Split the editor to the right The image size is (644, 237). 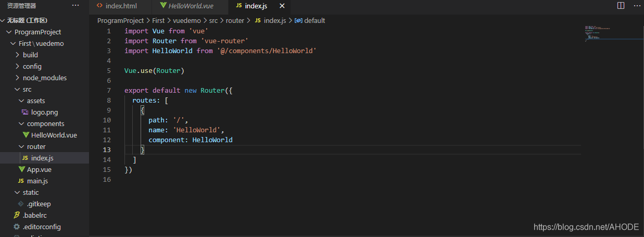(x=621, y=5)
